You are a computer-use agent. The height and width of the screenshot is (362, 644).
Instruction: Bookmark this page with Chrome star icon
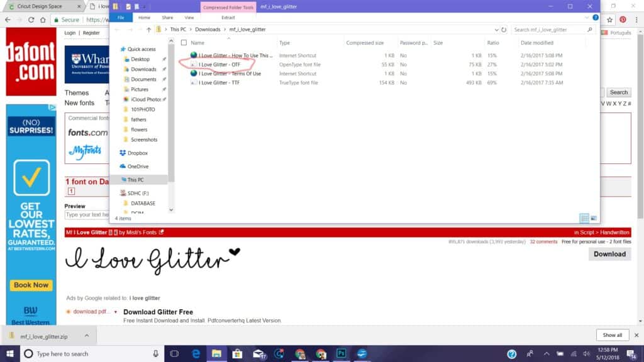(610, 19)
